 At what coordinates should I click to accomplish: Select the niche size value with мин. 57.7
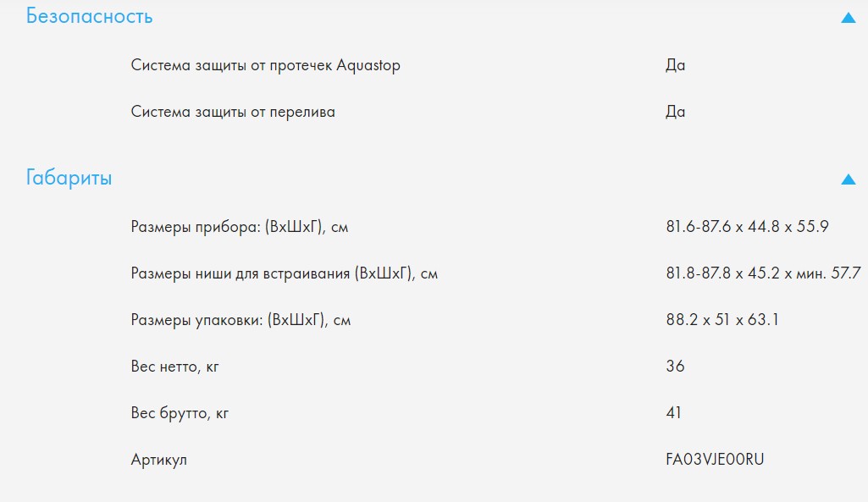tap(763, 273)
